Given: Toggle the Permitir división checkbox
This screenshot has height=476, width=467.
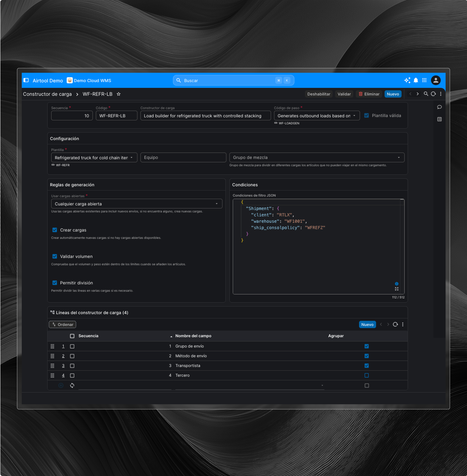Looking at the screenshot, I should [55, 283].
